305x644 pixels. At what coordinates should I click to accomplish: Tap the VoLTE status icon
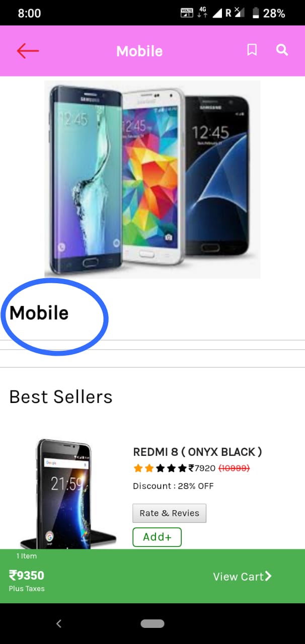coord(187,13)
